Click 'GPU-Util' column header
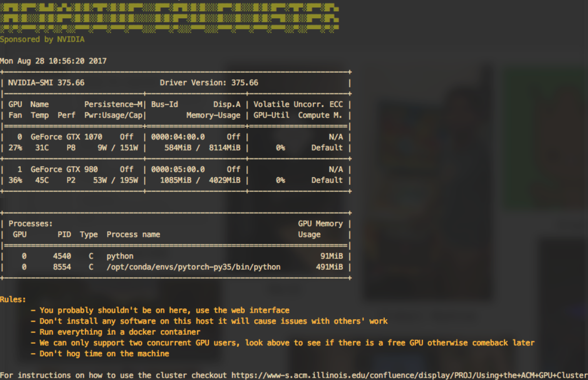The image size is (588, 380). (271, 115)
